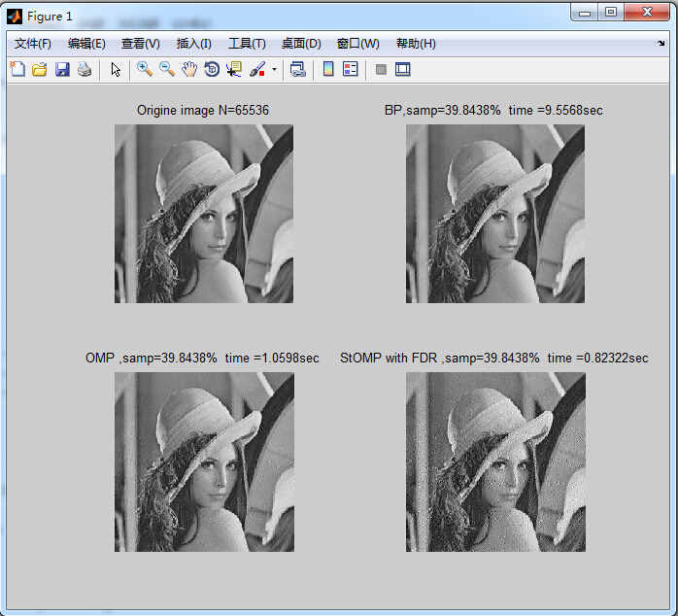The image size is (678, 616).
Task: Open the 帮助(H) menu
Action: tap(416, 44)
